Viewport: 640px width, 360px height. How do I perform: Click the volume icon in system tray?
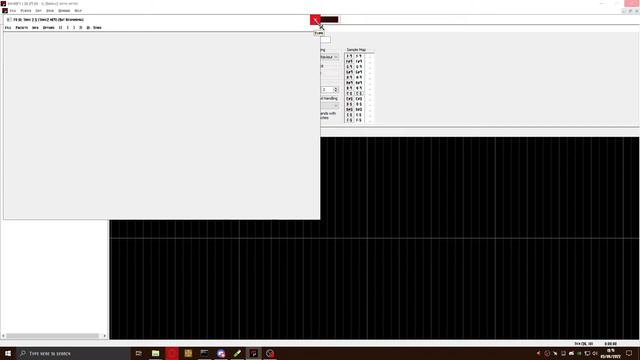pos(595,353)
